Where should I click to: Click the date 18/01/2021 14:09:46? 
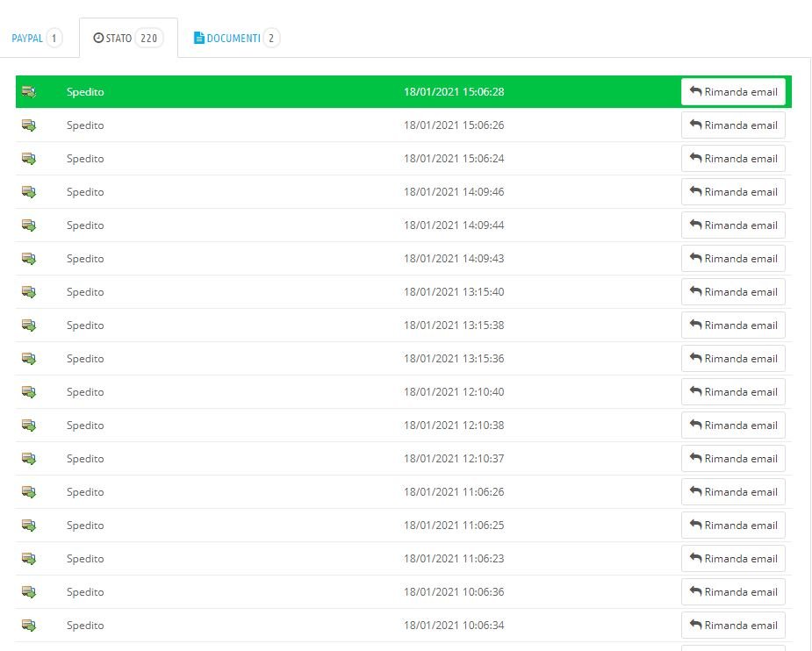coord(454,192)
